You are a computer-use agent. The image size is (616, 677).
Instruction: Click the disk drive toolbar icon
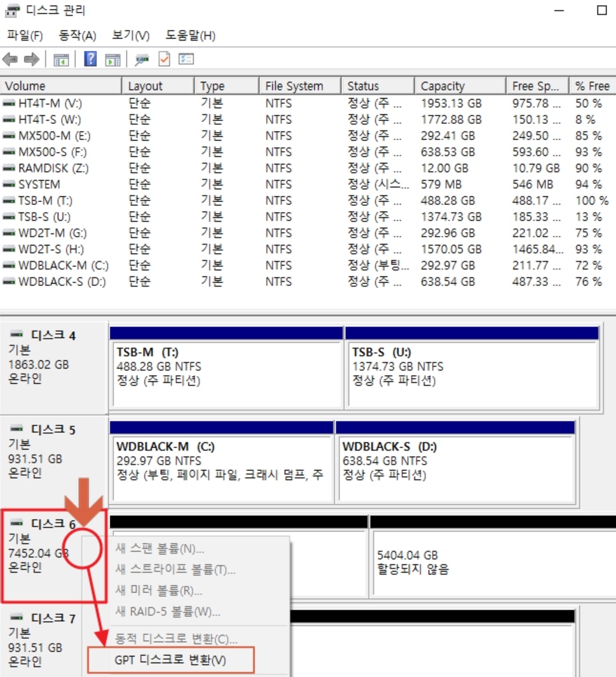point(142,60)
